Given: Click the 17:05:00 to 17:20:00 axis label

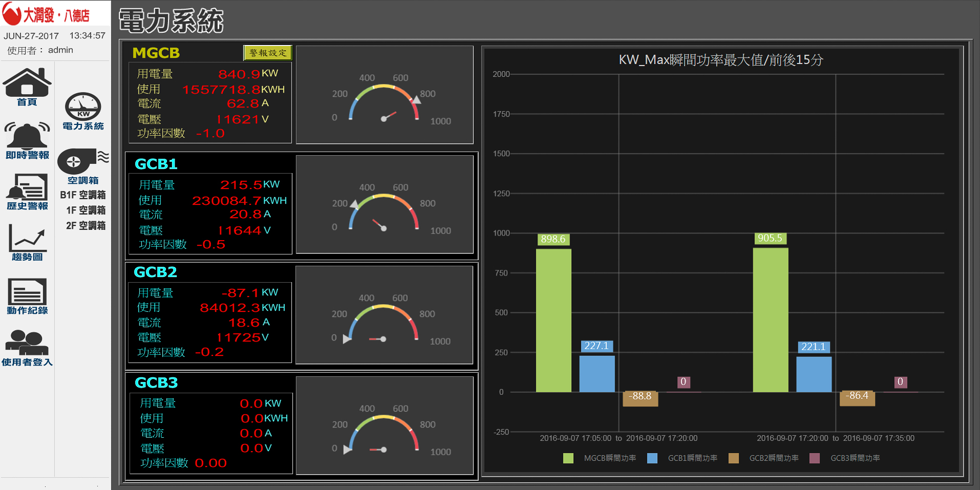Looking at the screenshot, I should 618,438.
